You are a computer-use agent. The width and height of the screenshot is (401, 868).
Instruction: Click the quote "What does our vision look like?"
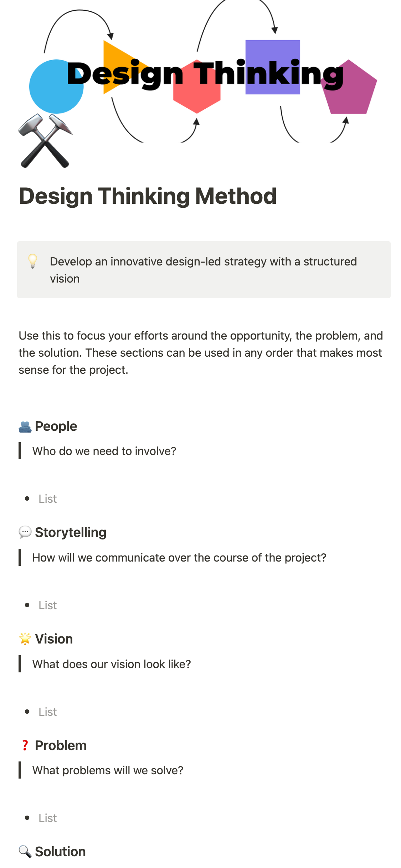[x=112, y=664]
